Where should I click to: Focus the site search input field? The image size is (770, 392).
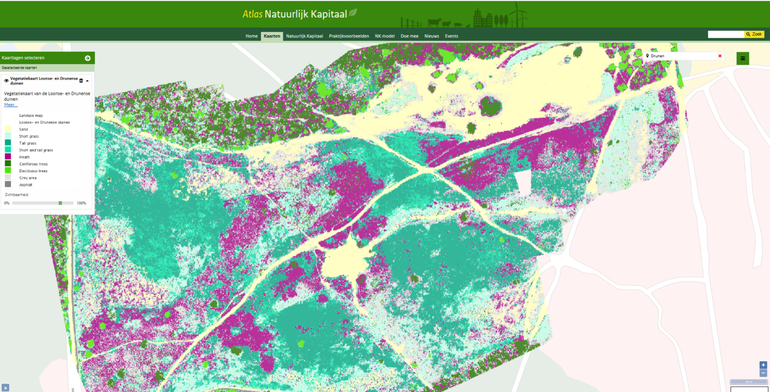(726, 34)
